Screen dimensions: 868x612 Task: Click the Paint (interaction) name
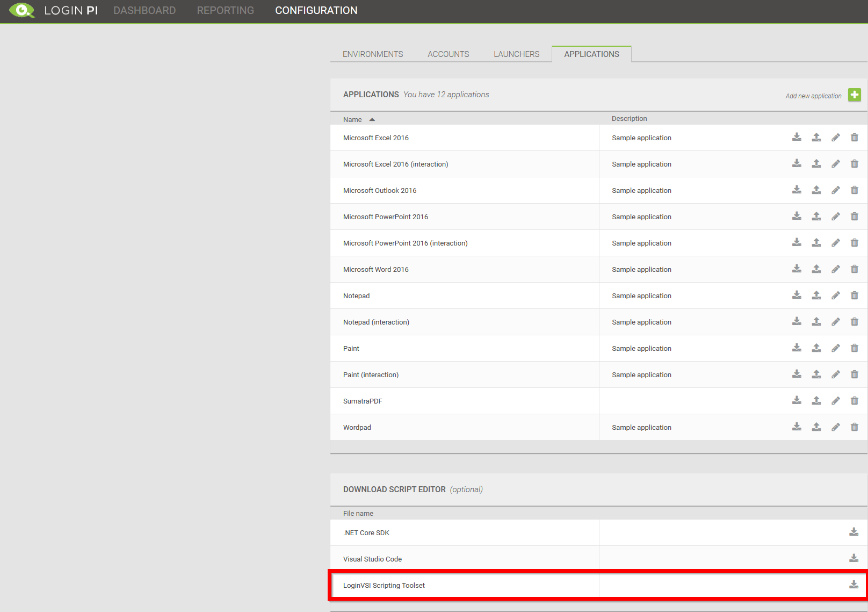(371, 375)
